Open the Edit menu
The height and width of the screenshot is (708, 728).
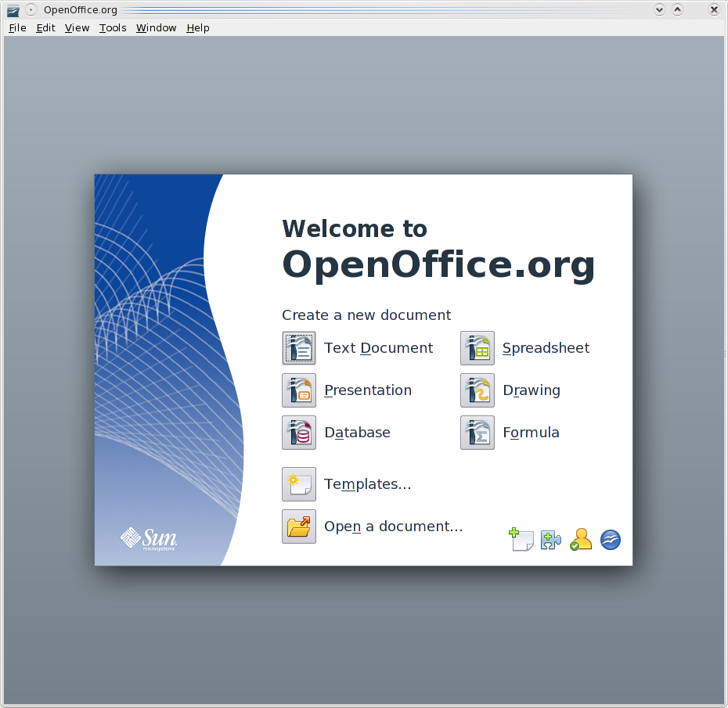[45, 27]
